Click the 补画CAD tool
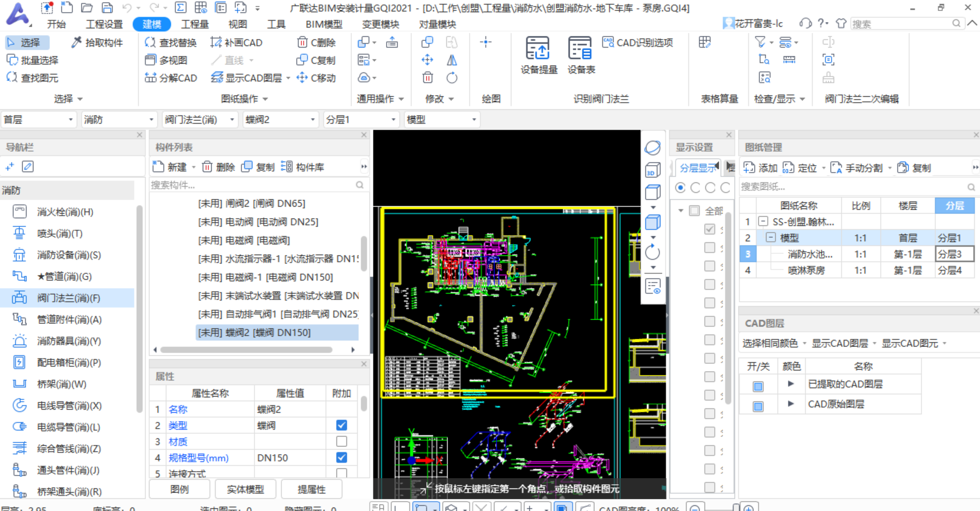The width and height of the screenshot is (980, 511). [x=237, y=43]
